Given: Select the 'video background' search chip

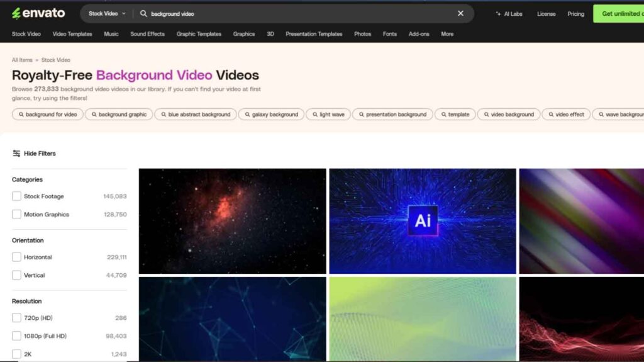Looking at the screenshot, I should click(x=509, y=115).
